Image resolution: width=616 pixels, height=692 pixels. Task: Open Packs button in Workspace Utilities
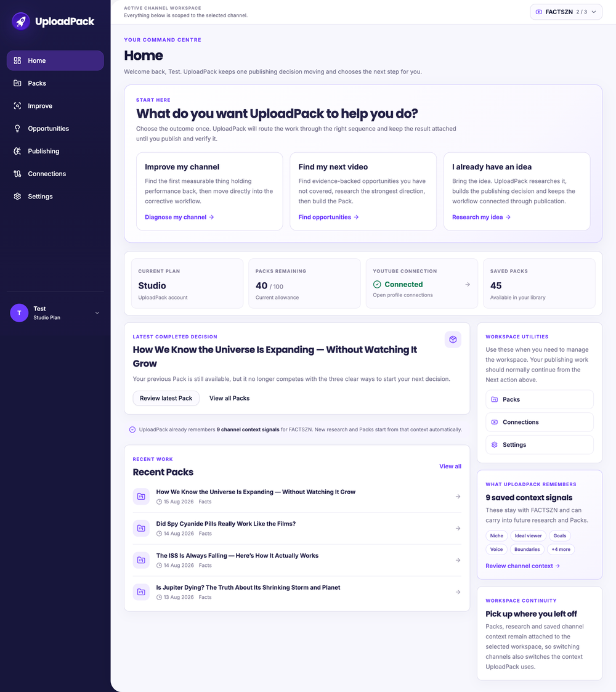pyautogui.click(x=539, y=399)
